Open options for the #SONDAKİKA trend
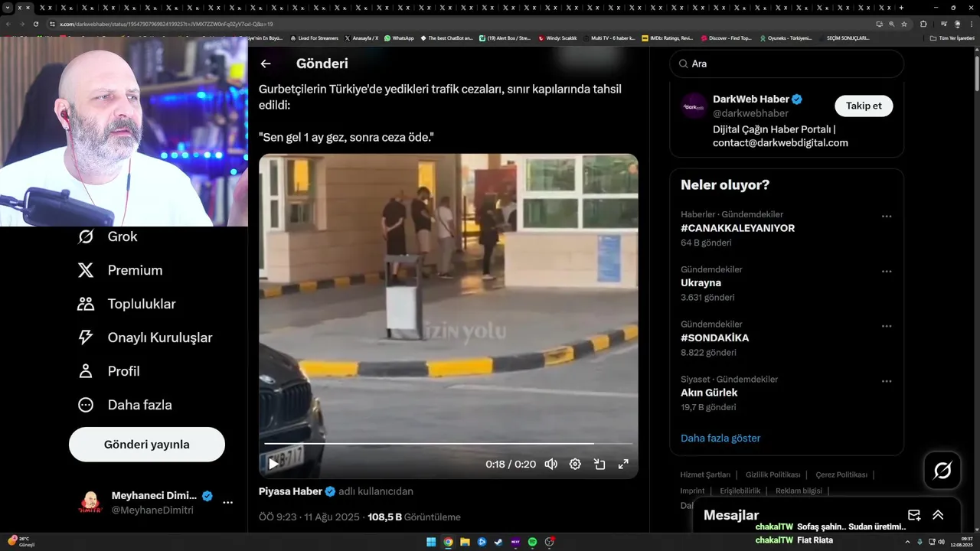This screenshot has height=551, width=980. point(887,326)
